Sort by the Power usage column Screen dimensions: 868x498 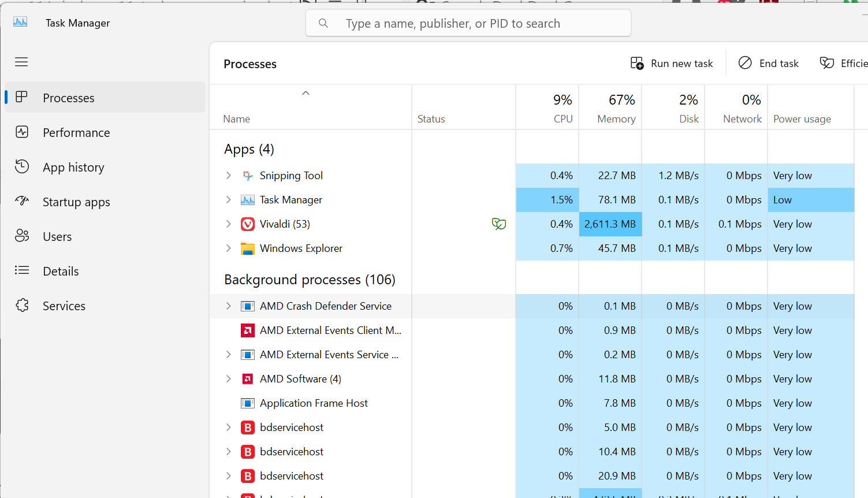click(811, 107)
